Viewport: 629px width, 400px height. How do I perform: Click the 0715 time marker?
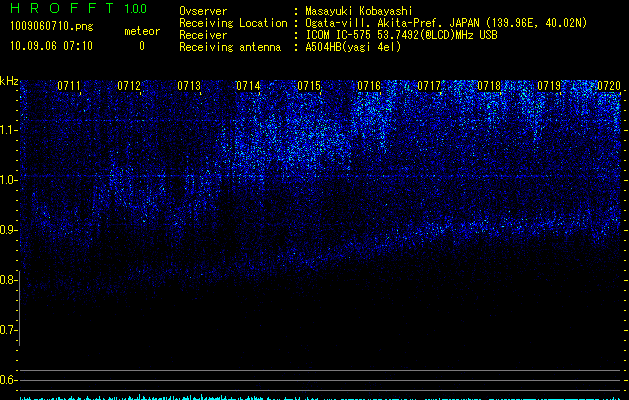(x=309, y=85)
